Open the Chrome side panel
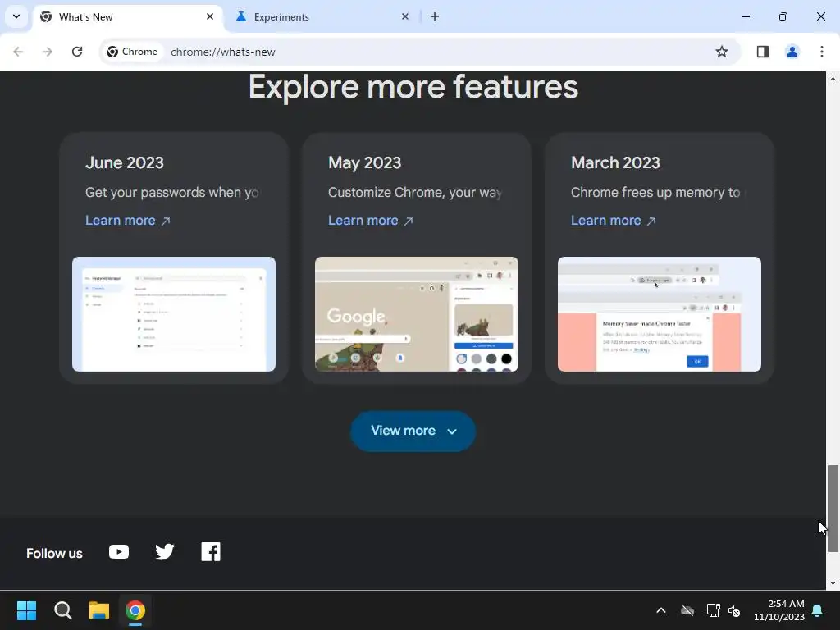Screen dimensions: 840x630 pos(762,52)
